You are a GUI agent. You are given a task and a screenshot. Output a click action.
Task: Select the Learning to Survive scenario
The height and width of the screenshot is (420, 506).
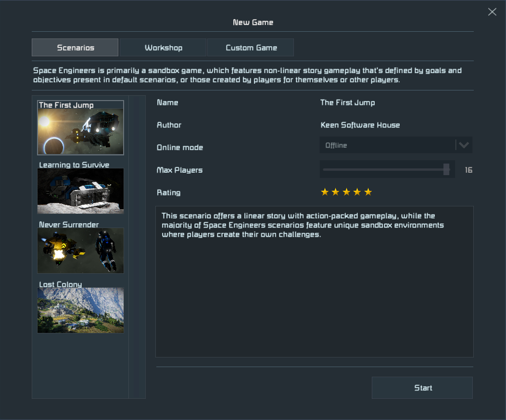[x=80, y=188]
